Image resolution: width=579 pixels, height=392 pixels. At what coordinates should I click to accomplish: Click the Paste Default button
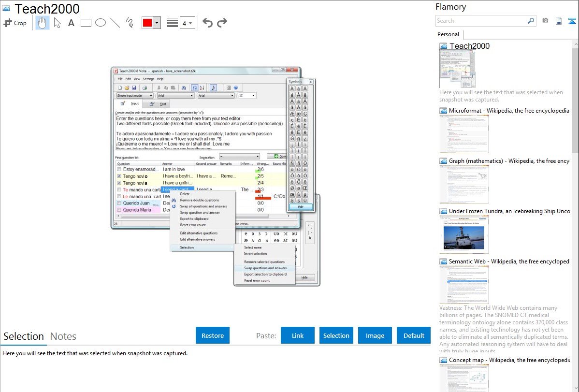click(414, 335)
